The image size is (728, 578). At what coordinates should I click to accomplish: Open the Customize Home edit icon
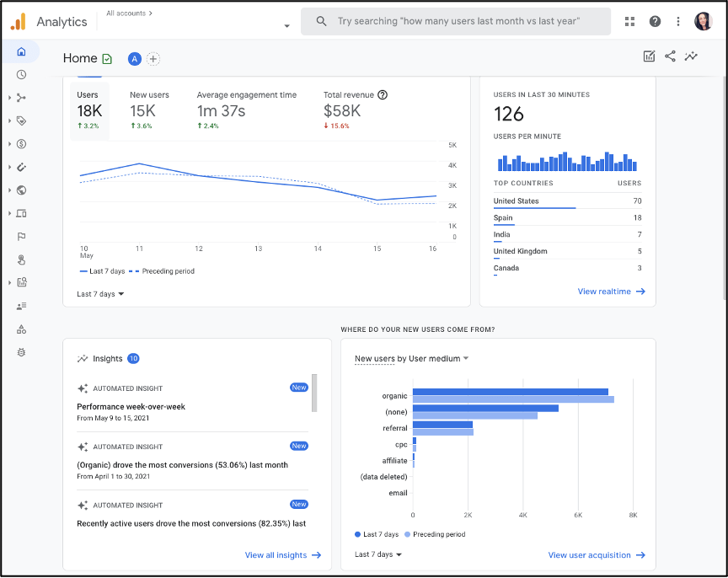click(x=649, y=55)
